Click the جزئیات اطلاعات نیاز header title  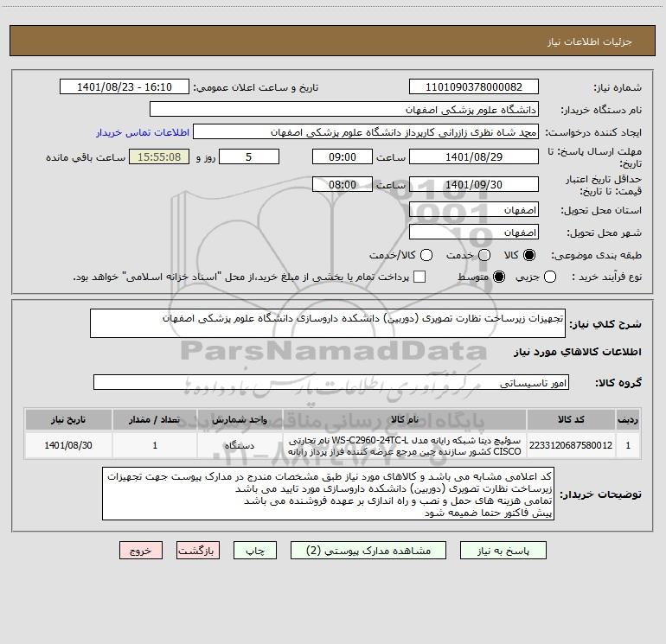[589, 41]
